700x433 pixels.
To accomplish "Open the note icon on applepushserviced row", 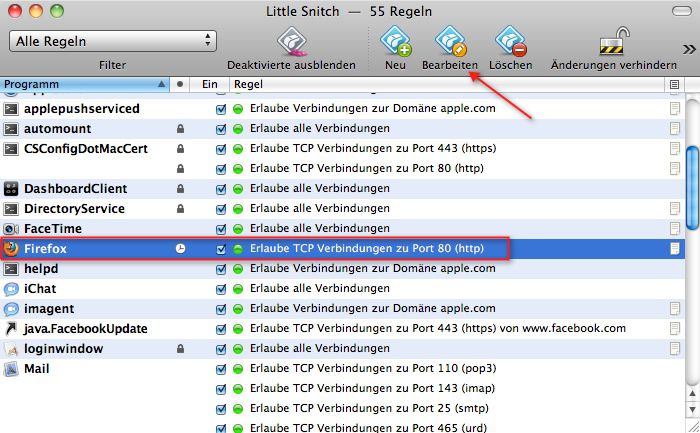I will (x=675, y=108).
